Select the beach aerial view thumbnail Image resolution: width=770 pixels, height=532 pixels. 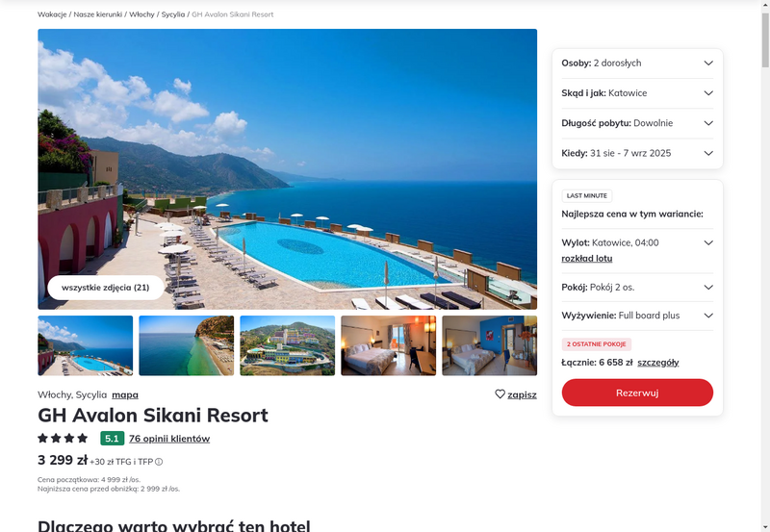[187, 345]
